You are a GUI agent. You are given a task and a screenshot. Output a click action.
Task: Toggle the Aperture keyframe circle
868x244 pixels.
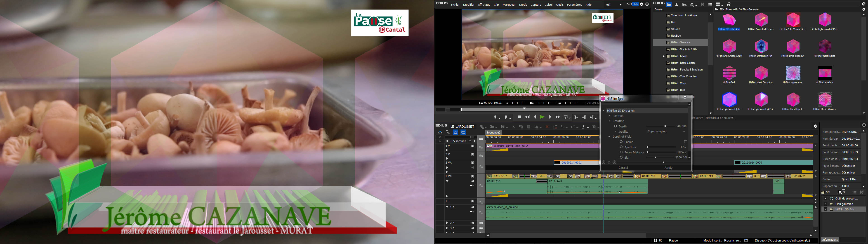[x=621, y=147]
